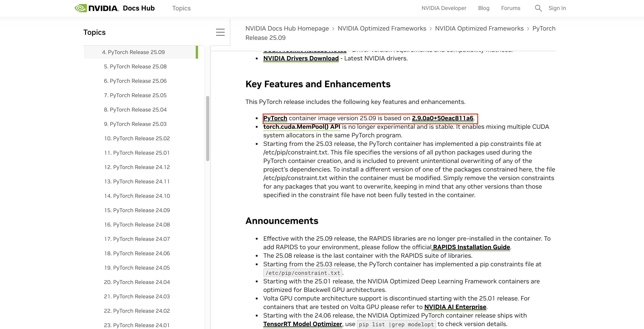
Task: Select PyTorch Release 24.12 in sidebar
Action: coord(137,167)
